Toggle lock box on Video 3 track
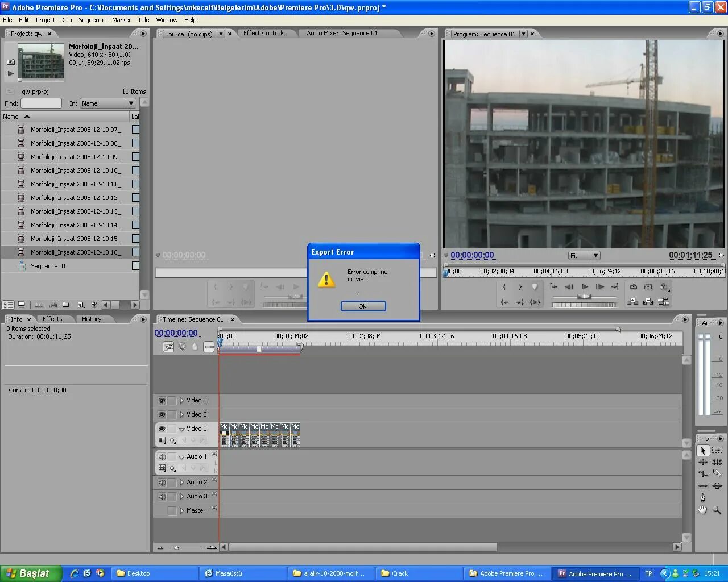 [172, 401]
